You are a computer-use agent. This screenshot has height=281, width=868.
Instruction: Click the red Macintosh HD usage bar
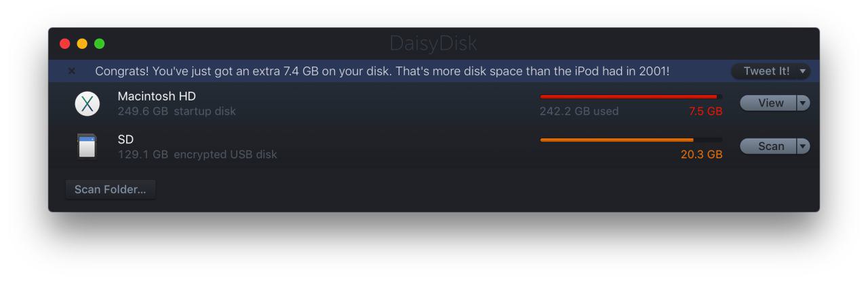pos(631,97)
